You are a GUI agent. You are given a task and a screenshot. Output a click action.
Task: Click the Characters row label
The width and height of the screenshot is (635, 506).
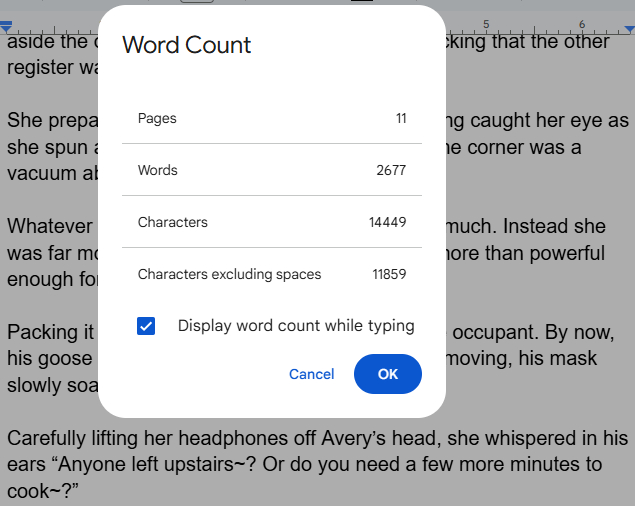[172, 222]
